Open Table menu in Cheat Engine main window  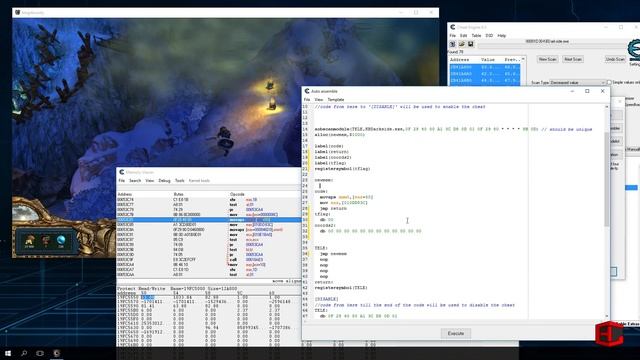click(476, 36)
